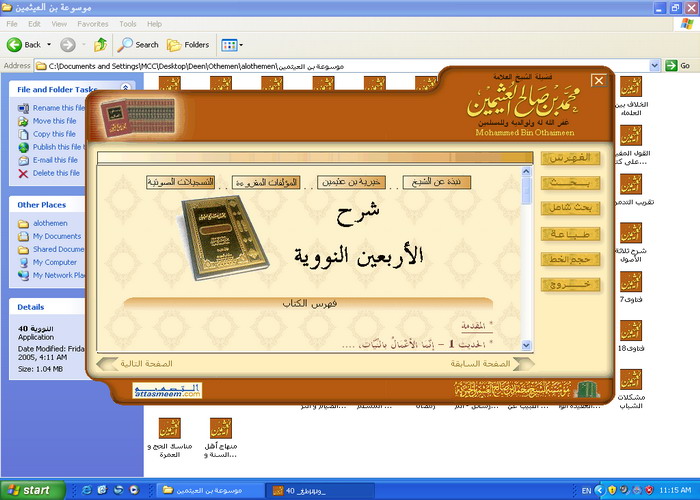
Task: Click the الفهرس index button
Action: click(x=570, y=158)
